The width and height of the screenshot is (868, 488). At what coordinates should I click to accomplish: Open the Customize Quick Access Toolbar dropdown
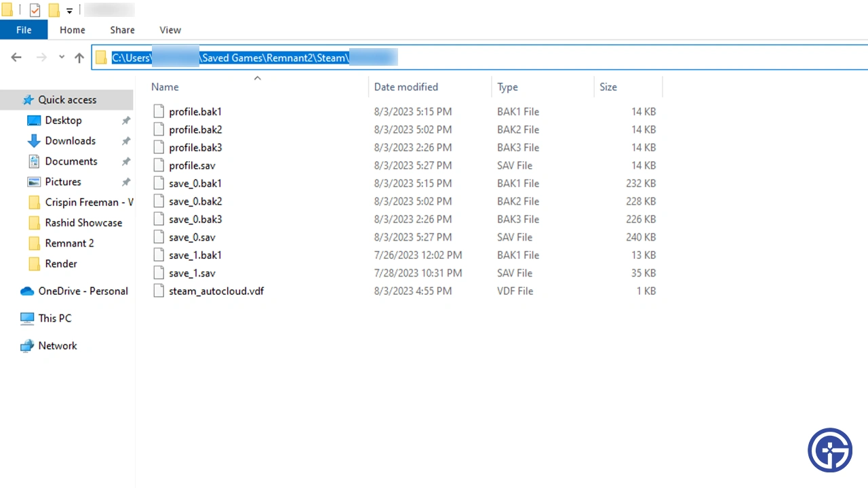[69, 11]
